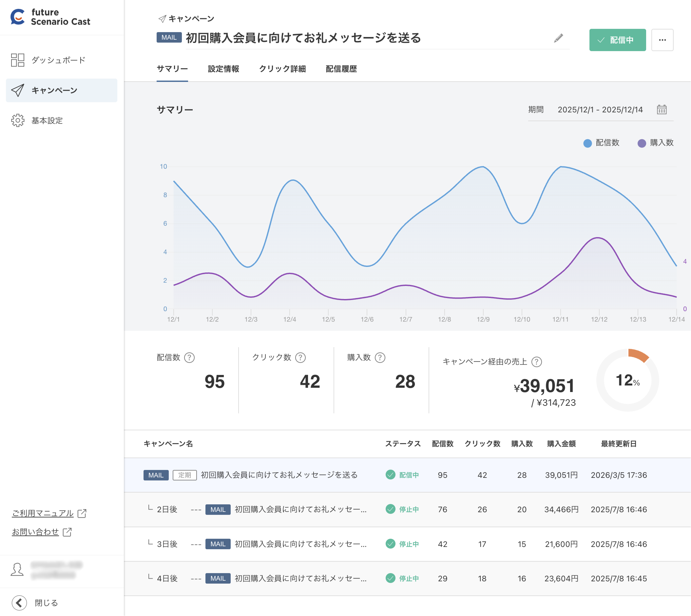Viewport: 691px width, 616px height.
Task: Toggle the green 配信中 status button
Action: pos(617,40)
